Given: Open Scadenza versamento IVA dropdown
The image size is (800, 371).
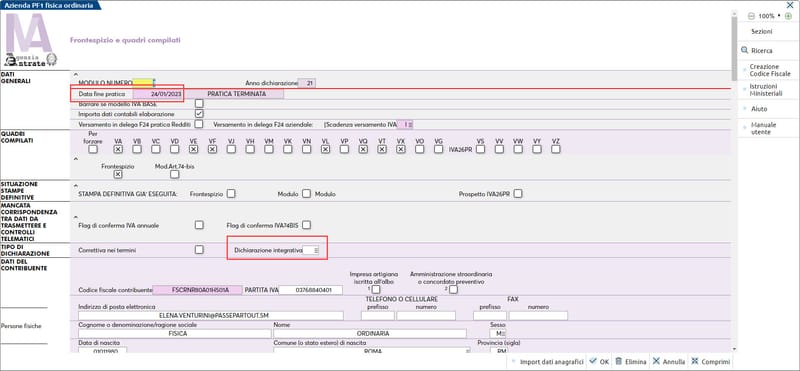Looking at the screenshot, I should coord(410,124).
